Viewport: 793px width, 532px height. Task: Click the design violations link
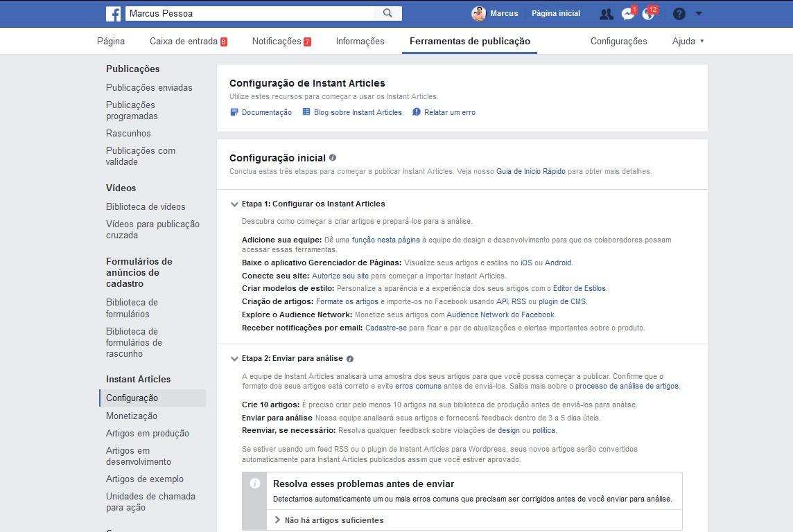coord(509,430)
